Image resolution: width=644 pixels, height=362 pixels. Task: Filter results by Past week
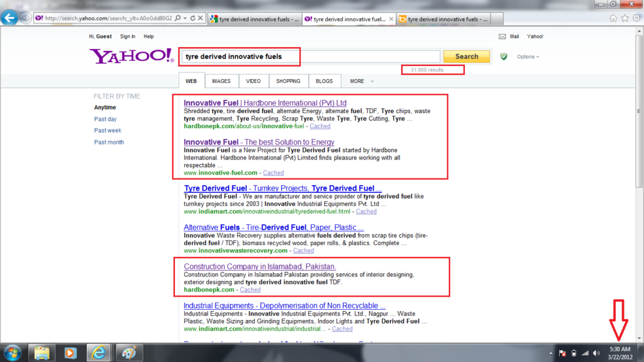tap(108, 131)
